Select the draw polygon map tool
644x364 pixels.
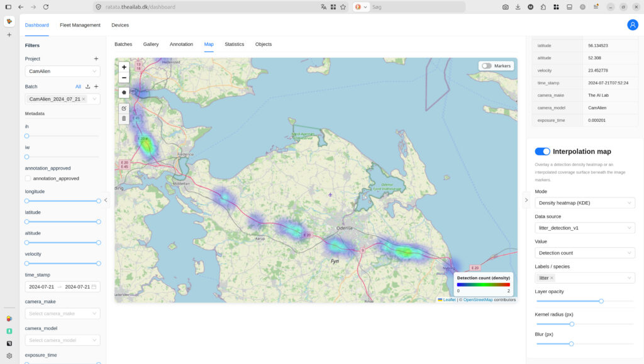point(124,92)
